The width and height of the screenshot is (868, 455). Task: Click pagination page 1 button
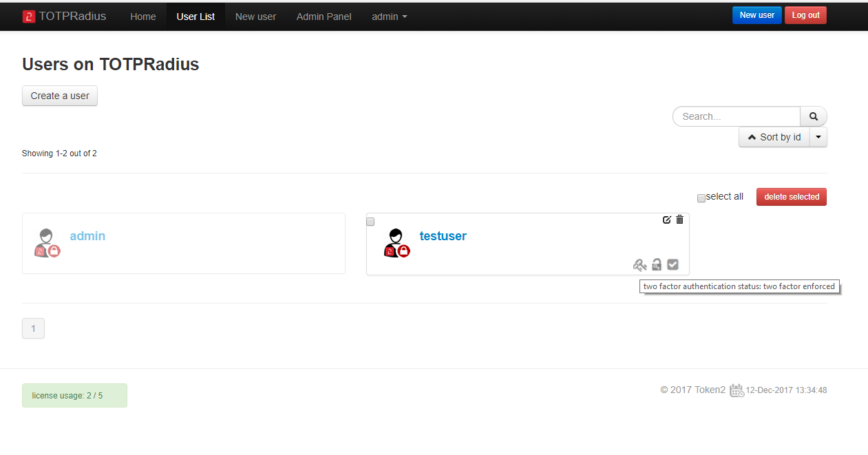(x=33, y=328)
